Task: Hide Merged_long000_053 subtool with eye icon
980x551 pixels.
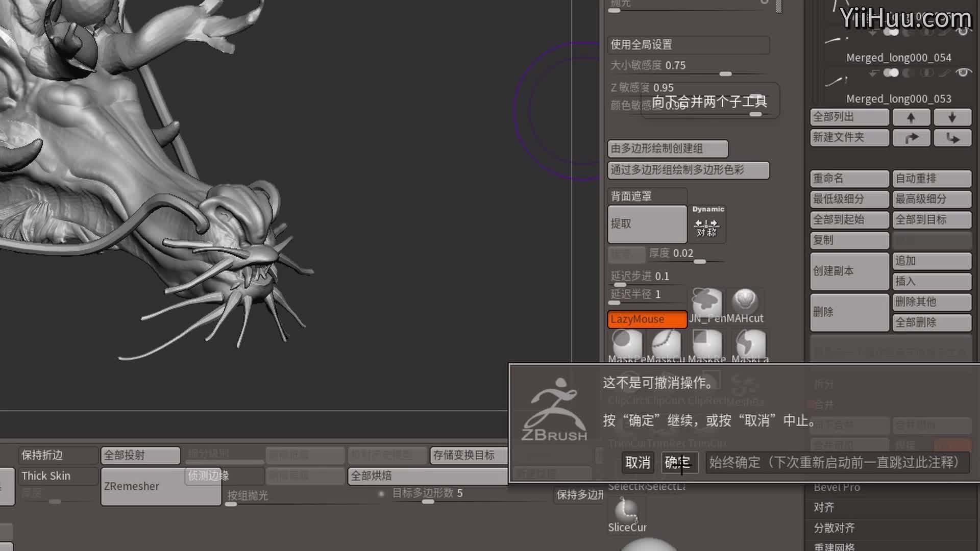Action: [963, 72]
